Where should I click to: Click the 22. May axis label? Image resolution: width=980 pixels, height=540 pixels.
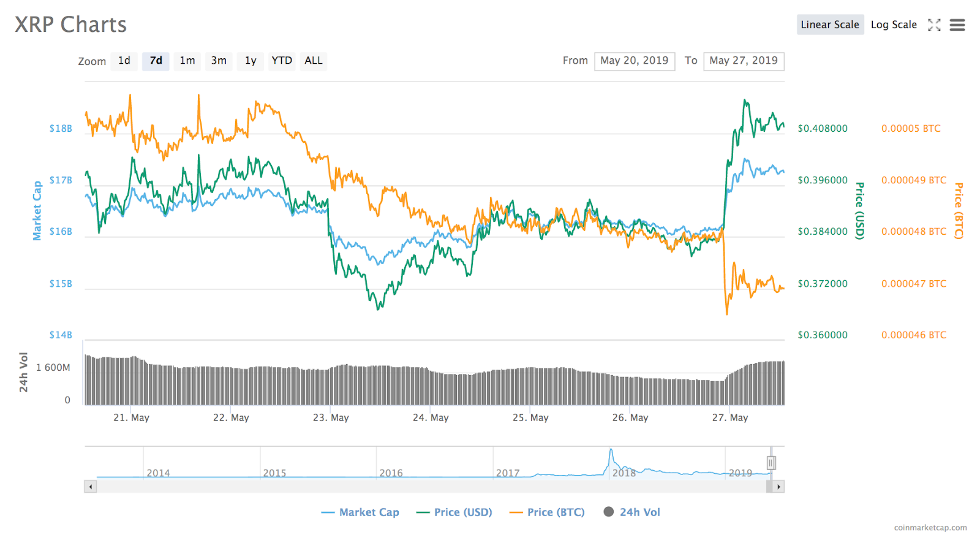click(231, 417)
